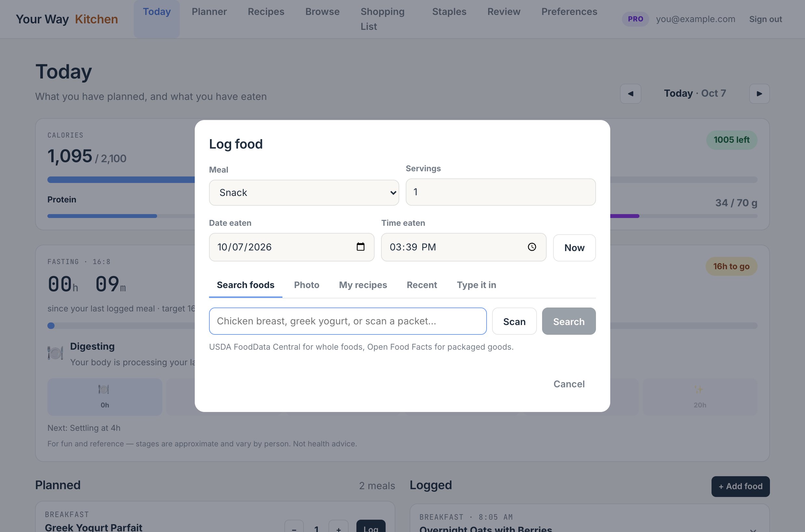Open the Recent tab

422,285
